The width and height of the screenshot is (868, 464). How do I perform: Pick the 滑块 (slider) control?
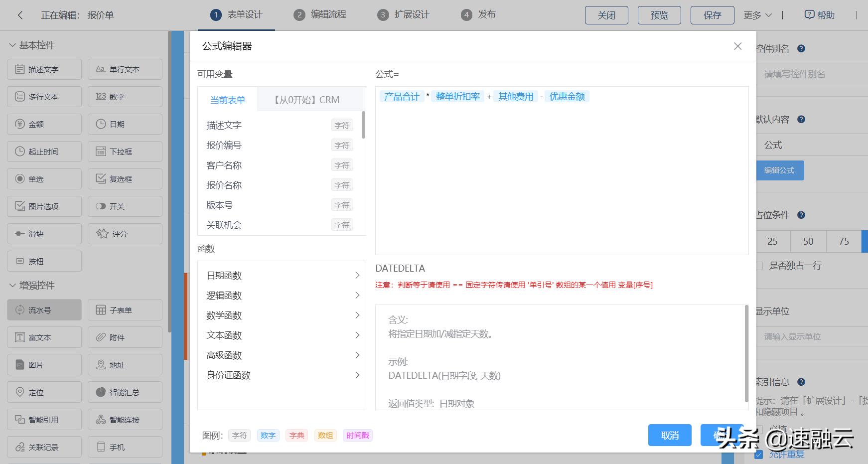point(44,233)
